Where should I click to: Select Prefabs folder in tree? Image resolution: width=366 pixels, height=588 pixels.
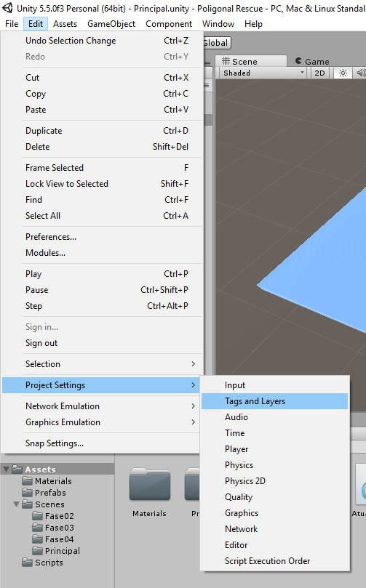point(44,493)
